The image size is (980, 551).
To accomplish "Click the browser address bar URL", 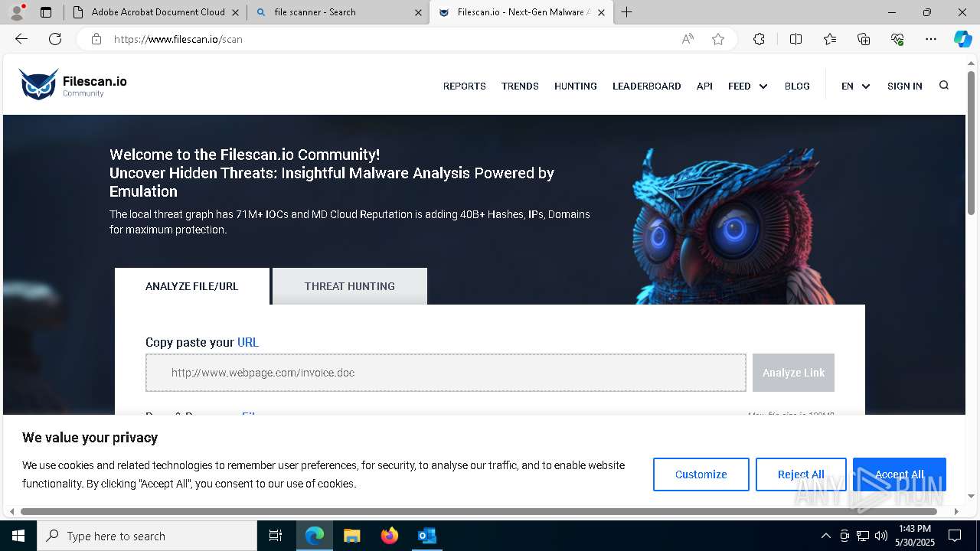I will (x=178, y=39).
